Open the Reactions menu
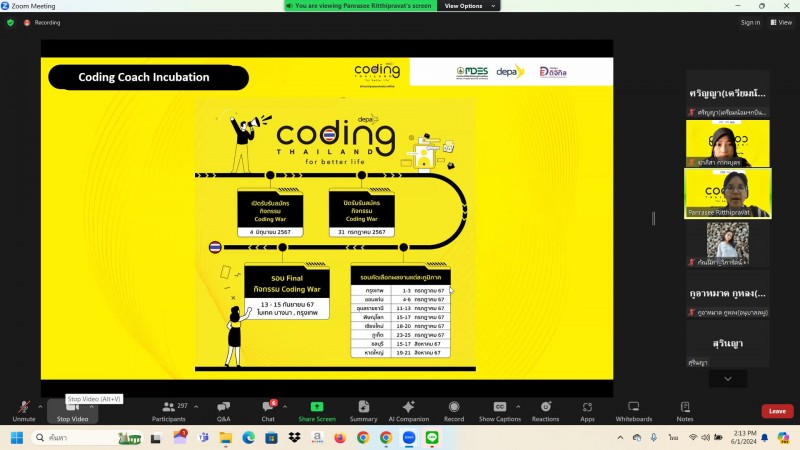Screen dimensions: 800x450 click(x=545, y=411)
